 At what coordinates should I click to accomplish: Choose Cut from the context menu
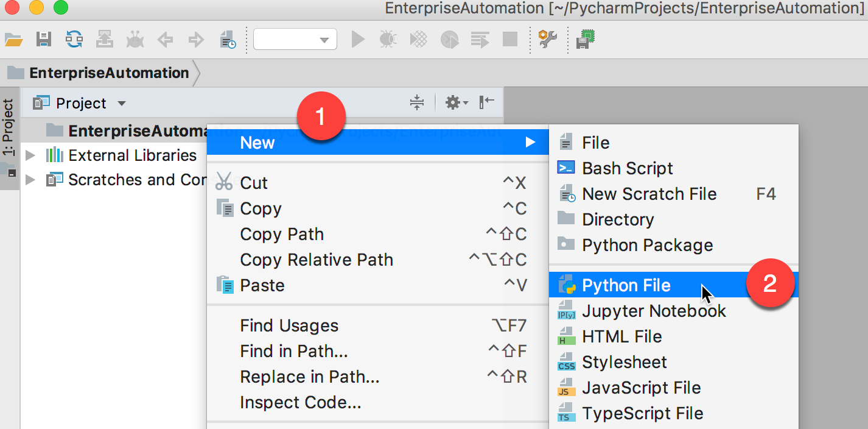click(378, 183)
